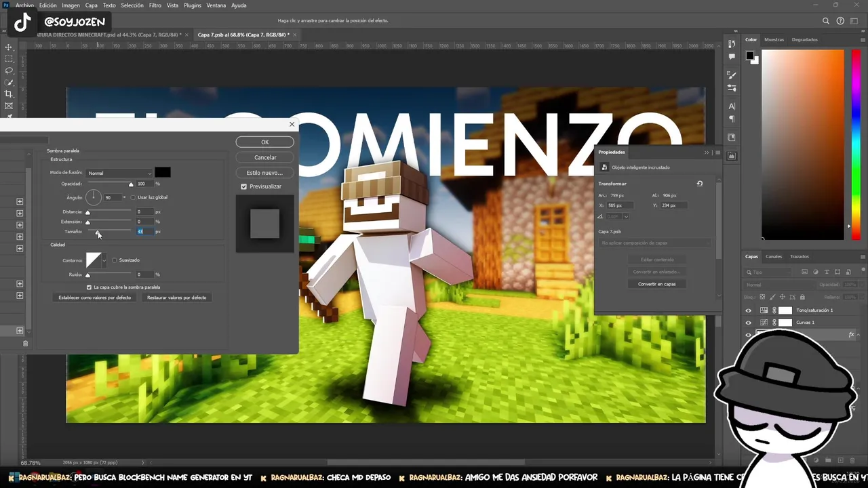Open the Character panel icon
This screenshot has width=868, height=488.
[x=732, y=106]
